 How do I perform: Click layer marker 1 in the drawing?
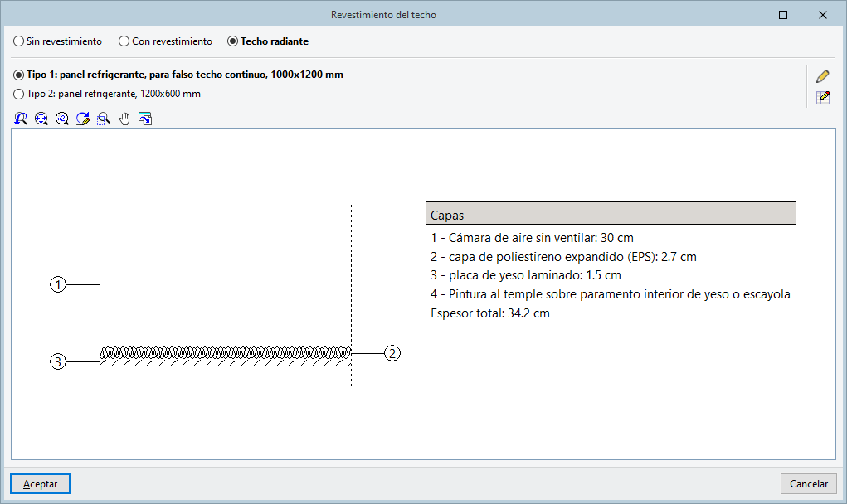pyautogui.click(x=58, y=284)
